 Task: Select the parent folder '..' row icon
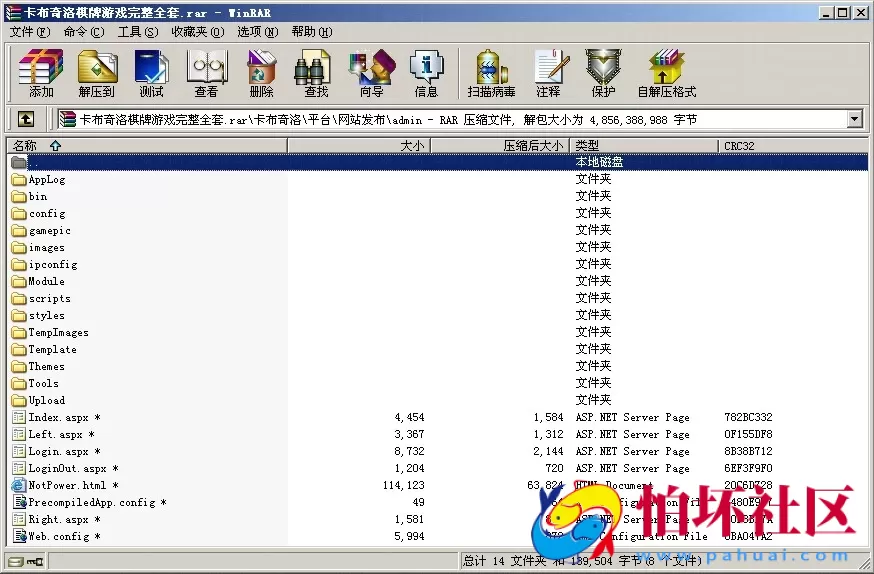point(19,162)
